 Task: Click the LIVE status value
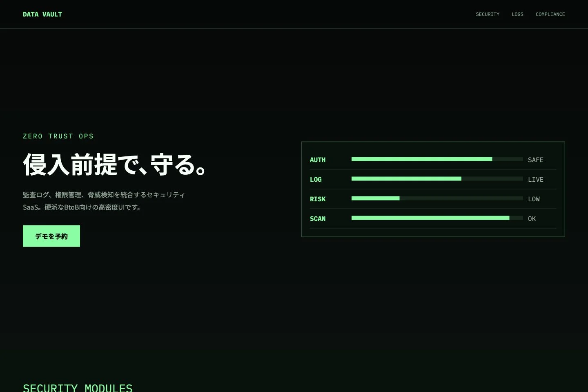[536, 180]
